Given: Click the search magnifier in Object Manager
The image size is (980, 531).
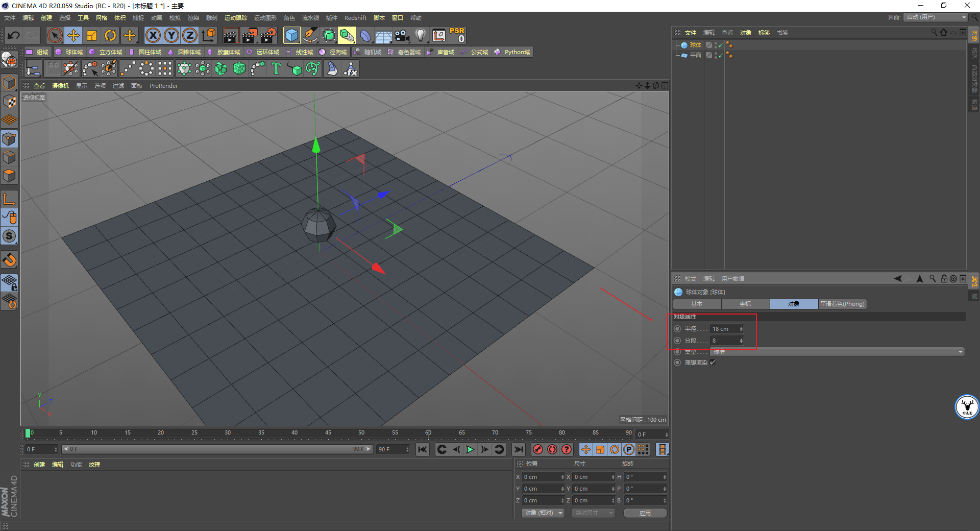Looking at the screenshot, I should click(x=934, y=32).
